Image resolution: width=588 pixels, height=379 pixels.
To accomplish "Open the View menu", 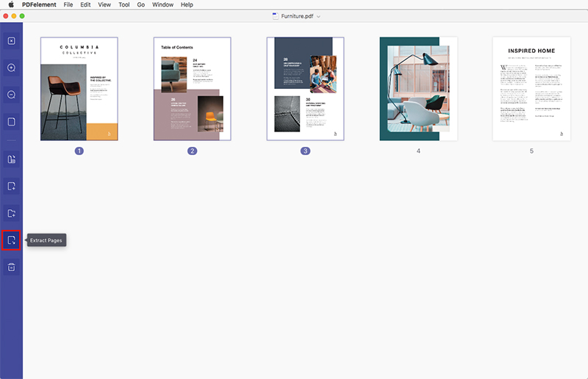I will coord(104,4).
